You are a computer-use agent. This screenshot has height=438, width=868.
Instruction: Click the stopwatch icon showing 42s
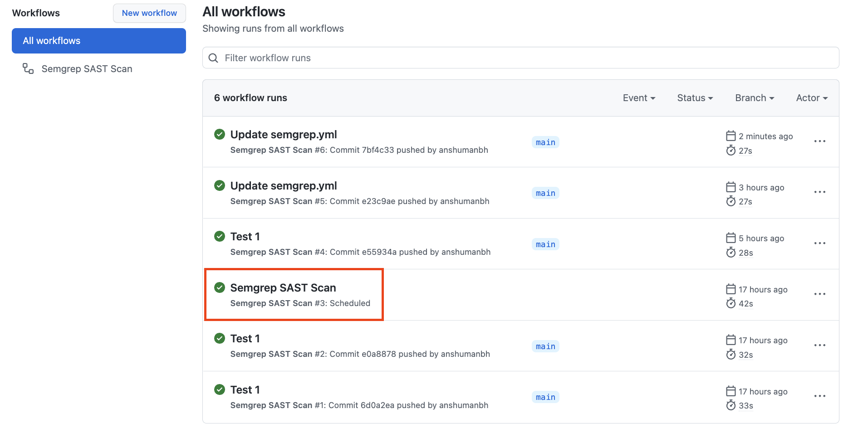pos(731,303)
